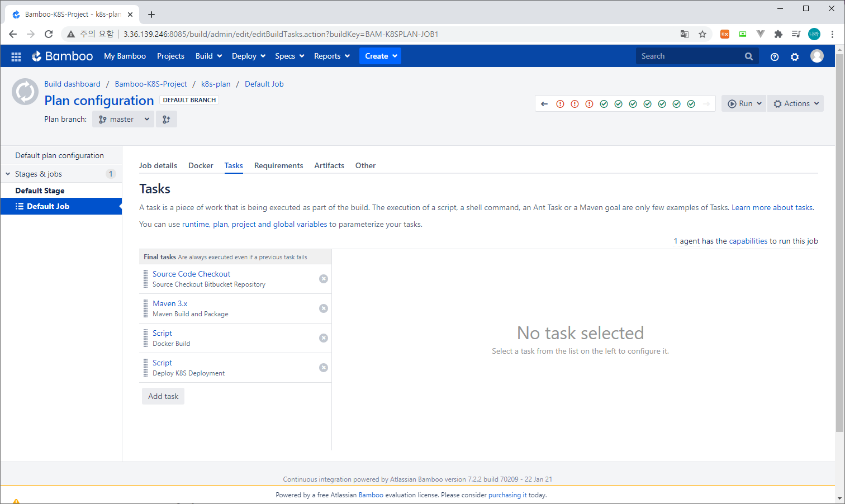Viewport: 845px width, 504px height.
Task: Click the search magnifier icon
Action: (x=749, y=56)
